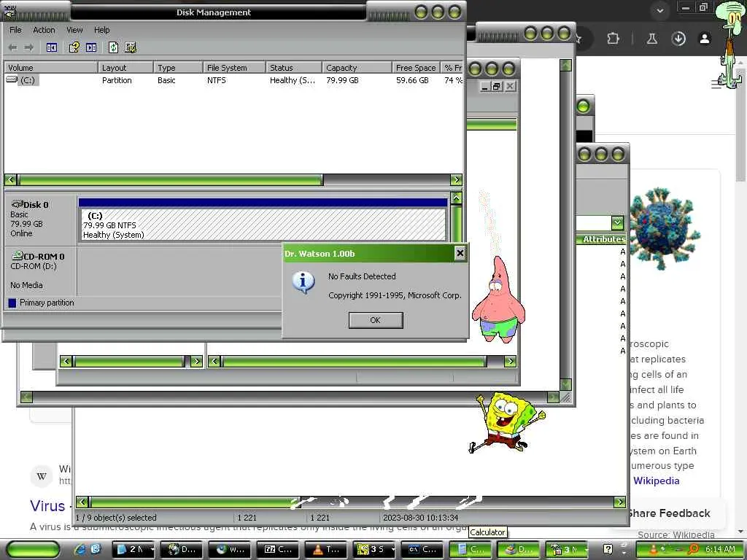Click the Wikipedia W favicon in search result
Image resolution: width=747 pixels, height=560 pixels.
(x=42, y=476)
